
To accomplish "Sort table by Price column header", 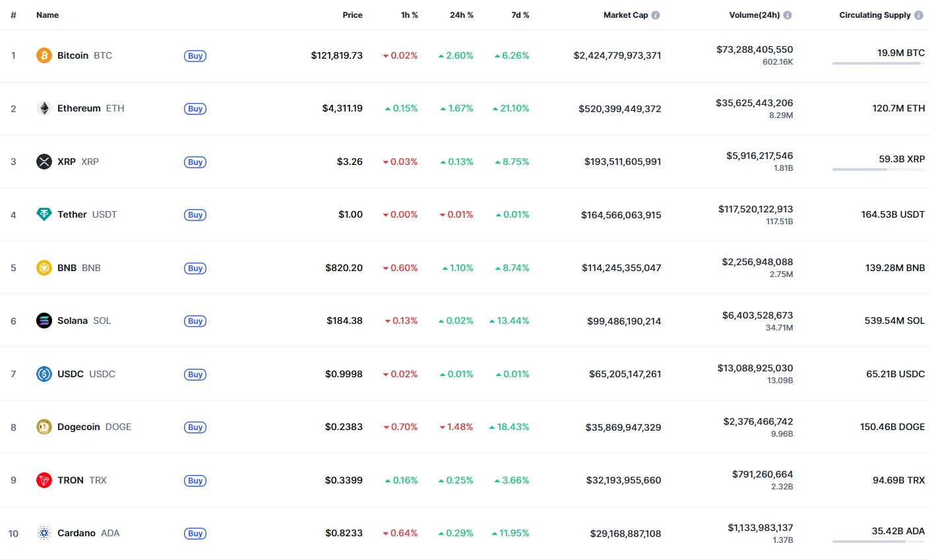I will click(352, 15).
